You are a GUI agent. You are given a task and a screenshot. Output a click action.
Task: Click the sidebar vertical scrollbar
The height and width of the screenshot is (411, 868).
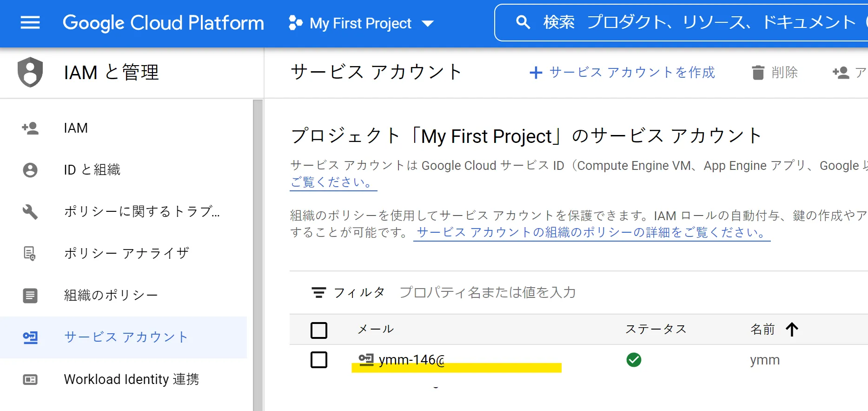click(258, 255)
